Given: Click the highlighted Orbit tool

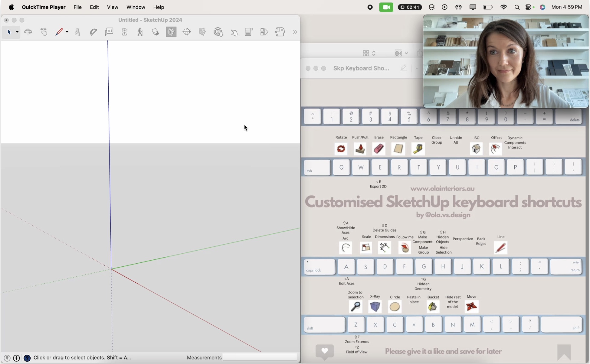Looking at the screenshot, I should pyautogui.click(x=171, y=32).
